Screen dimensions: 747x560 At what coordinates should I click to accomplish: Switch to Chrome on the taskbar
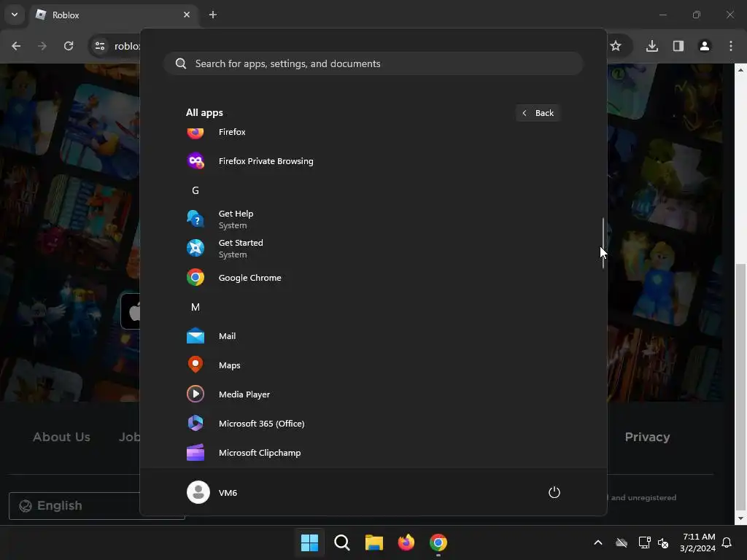coord(438,542)
